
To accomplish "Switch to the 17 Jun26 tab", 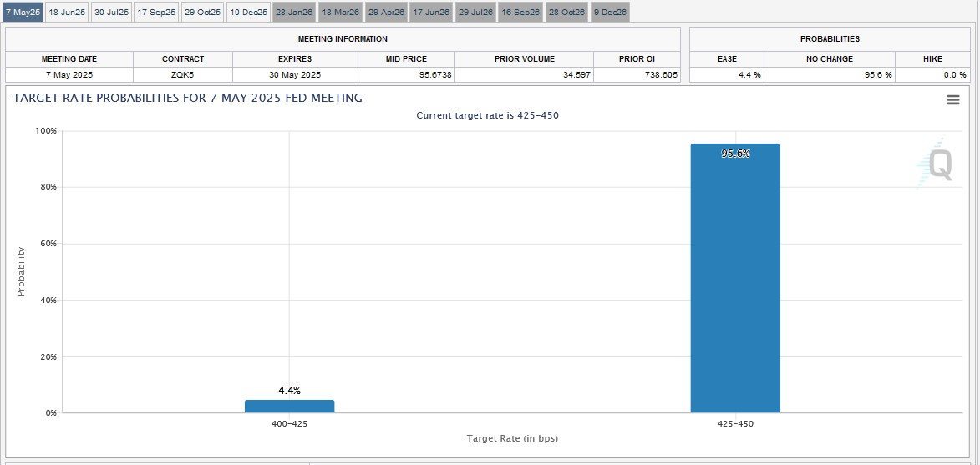I will tap(431, 12).
